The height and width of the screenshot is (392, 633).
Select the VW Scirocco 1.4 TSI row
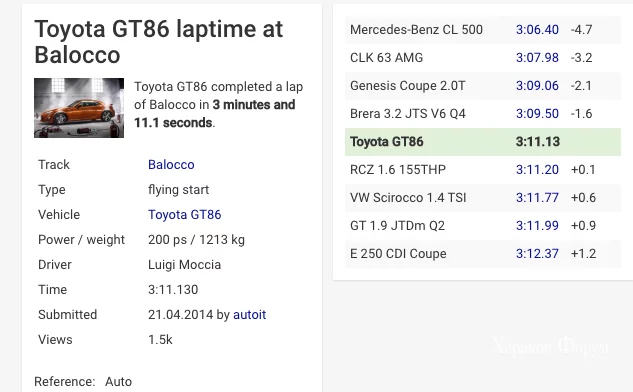483,198
